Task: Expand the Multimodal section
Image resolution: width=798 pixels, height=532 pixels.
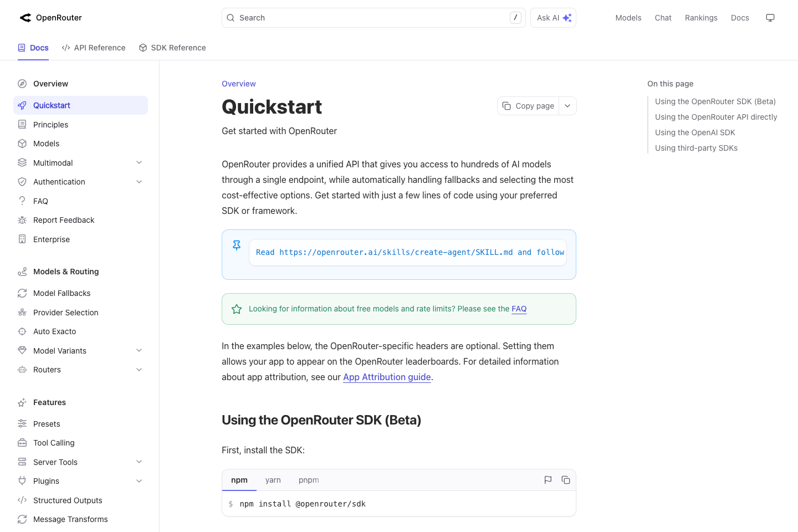Action: 139,162
